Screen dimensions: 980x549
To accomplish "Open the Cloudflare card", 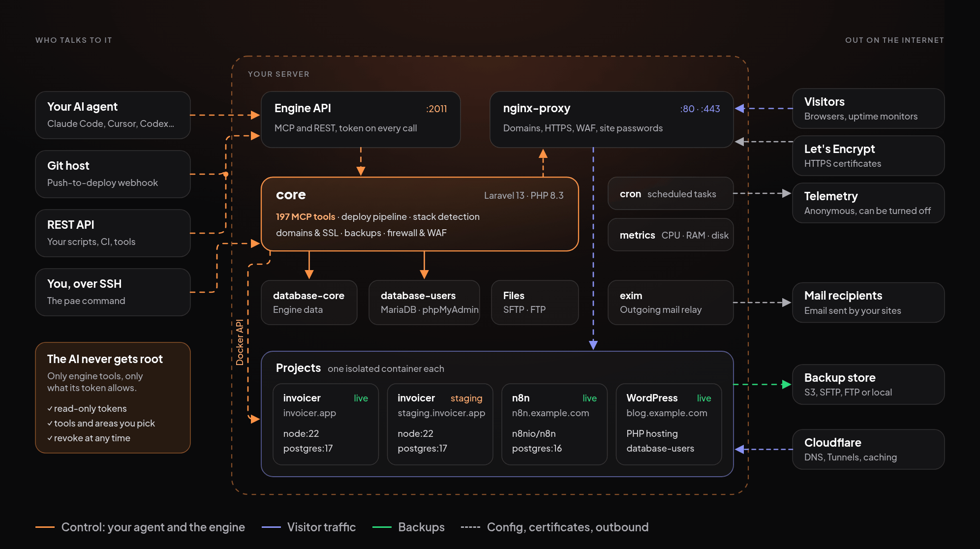I will [868, 450].
